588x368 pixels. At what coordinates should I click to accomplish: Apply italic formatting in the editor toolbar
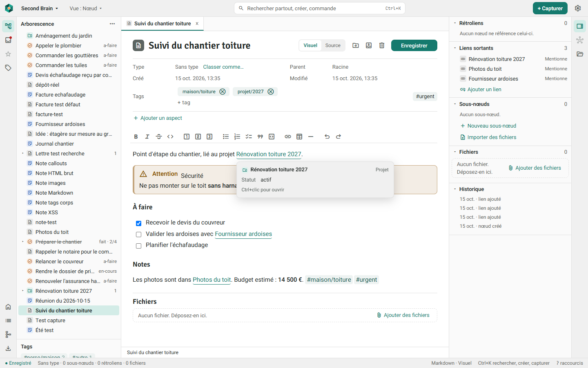[147, 137]
